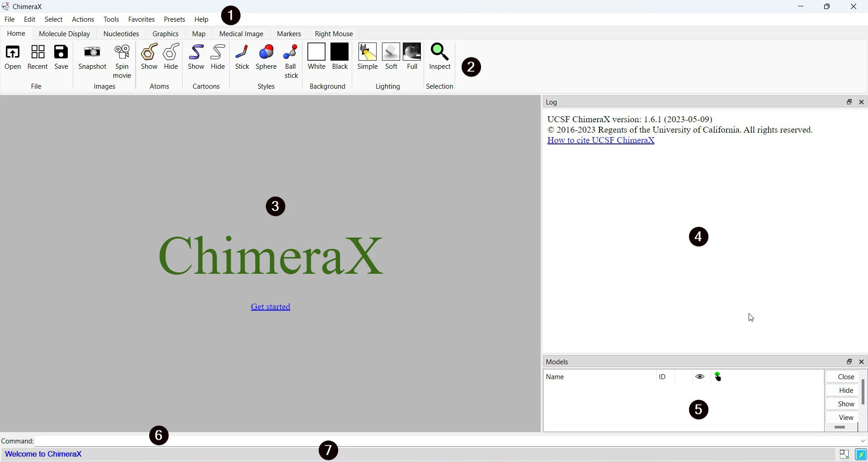Click the Models panel vertical scrollbar
This screenshot has height=462, width=868.
863,392
